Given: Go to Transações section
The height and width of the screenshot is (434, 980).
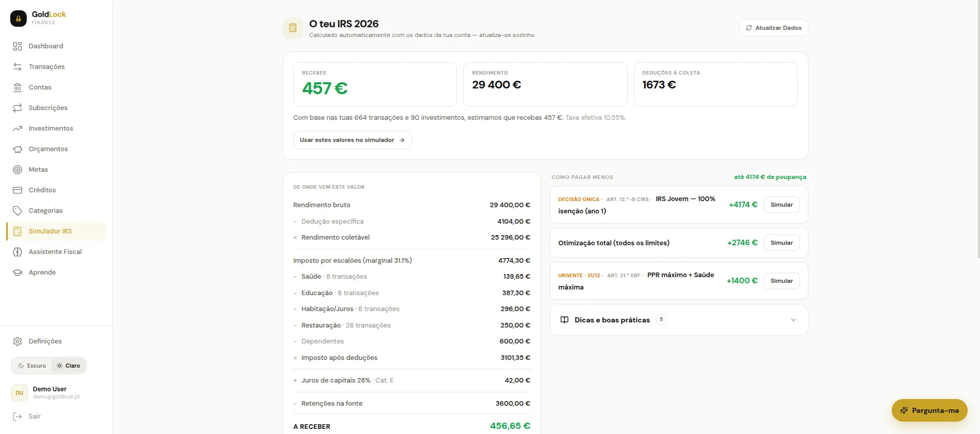Looking at the screenshot, I should point(56,67).
